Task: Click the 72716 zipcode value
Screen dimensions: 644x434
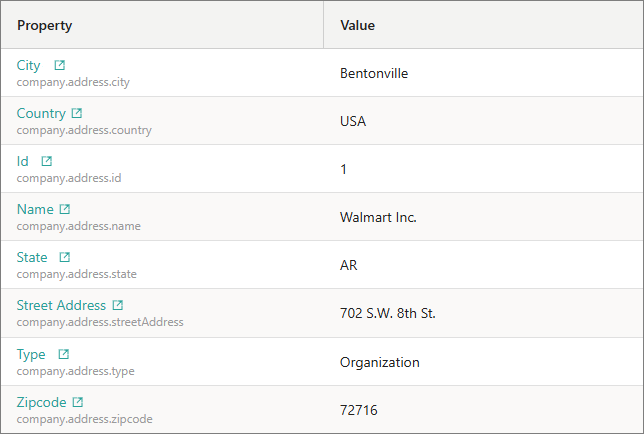Action: [x=359, y=409]
